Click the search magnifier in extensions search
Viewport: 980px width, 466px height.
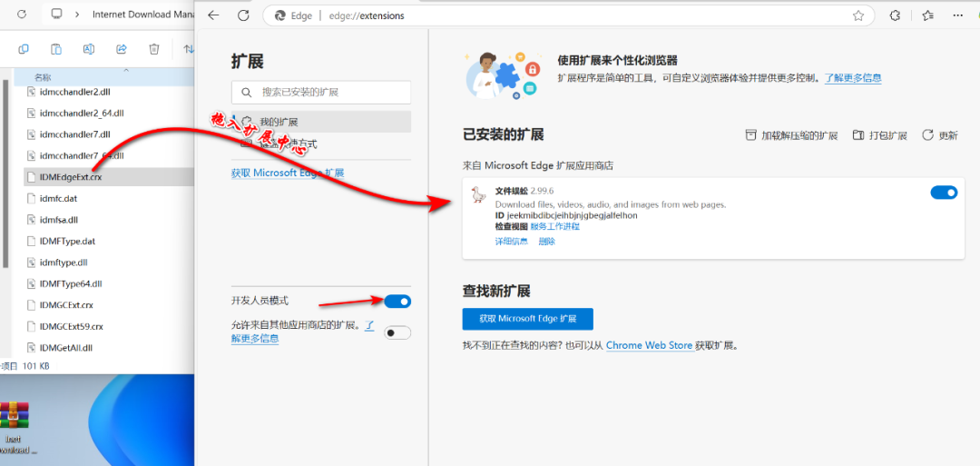point(246,92)
